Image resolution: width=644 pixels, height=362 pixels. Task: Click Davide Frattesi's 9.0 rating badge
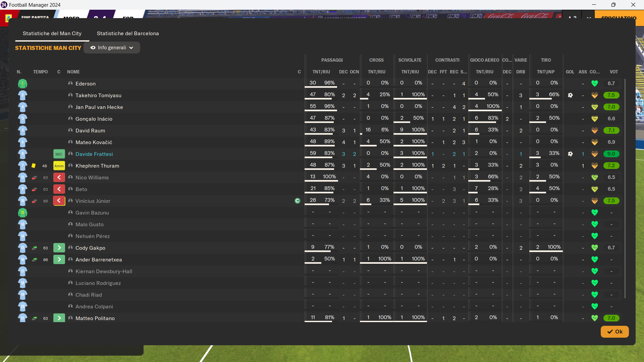[x=611, y=154]
